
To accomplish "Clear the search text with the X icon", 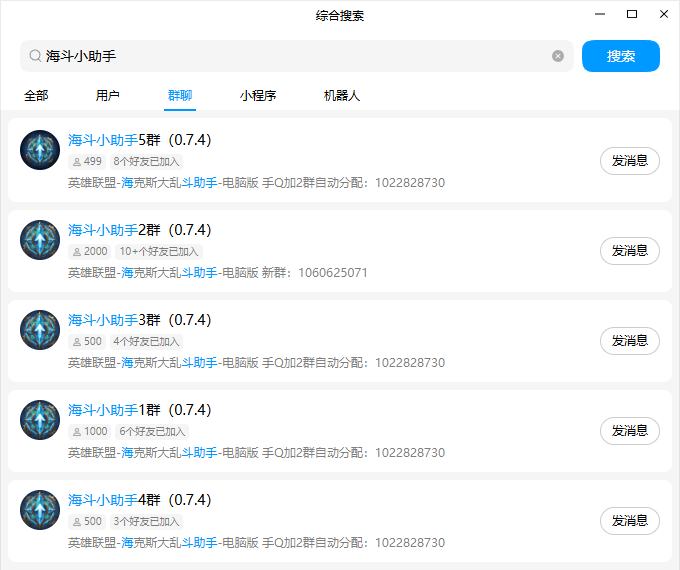I will point(558,56).
